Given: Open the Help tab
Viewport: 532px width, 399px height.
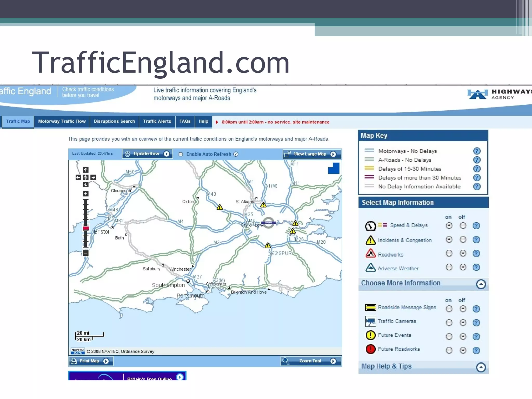Looking at the screenshot, I should (x=203, y=122).
